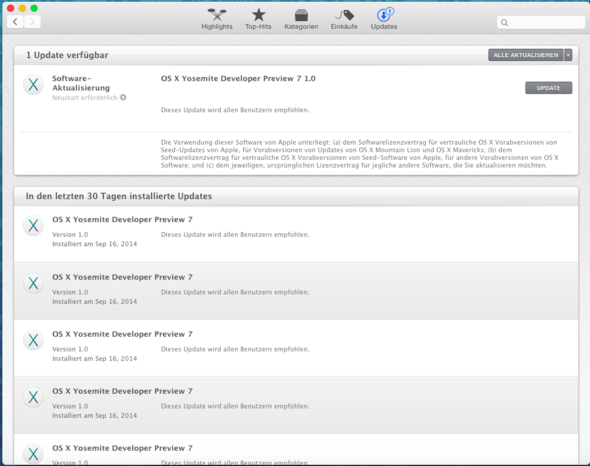Click the bottom-most installed update's title

click(x=122, y=448)
